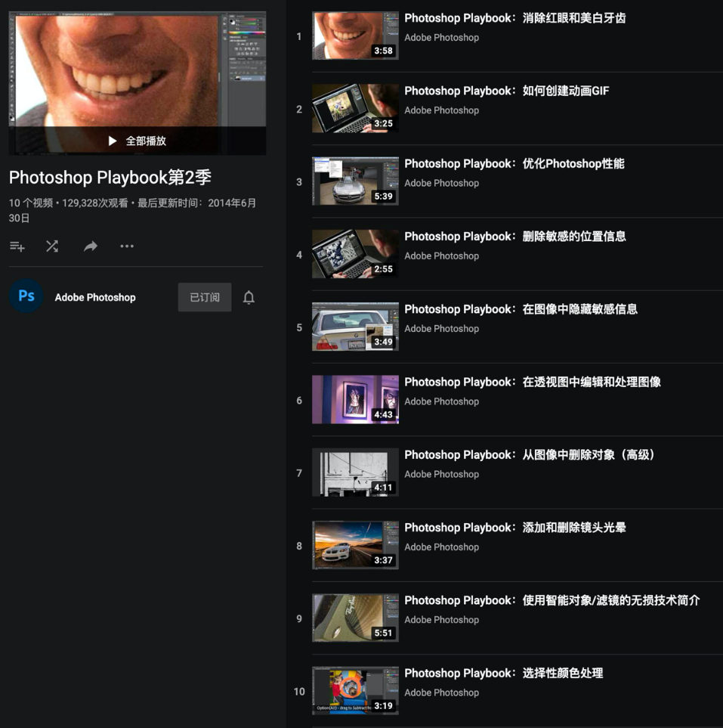Viewport: 723px width, 728px height.
Task: Open the video titled 使用智能对象/滤镜的无损技术简介
Action: tap(552, 600)
